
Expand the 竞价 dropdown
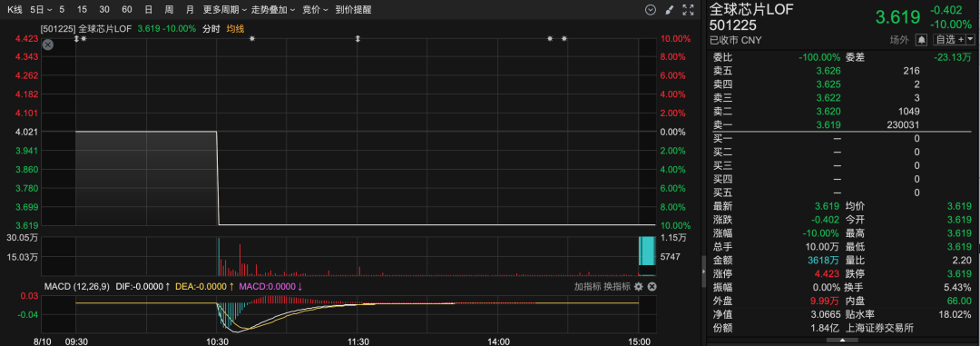[x=316, y=9]
